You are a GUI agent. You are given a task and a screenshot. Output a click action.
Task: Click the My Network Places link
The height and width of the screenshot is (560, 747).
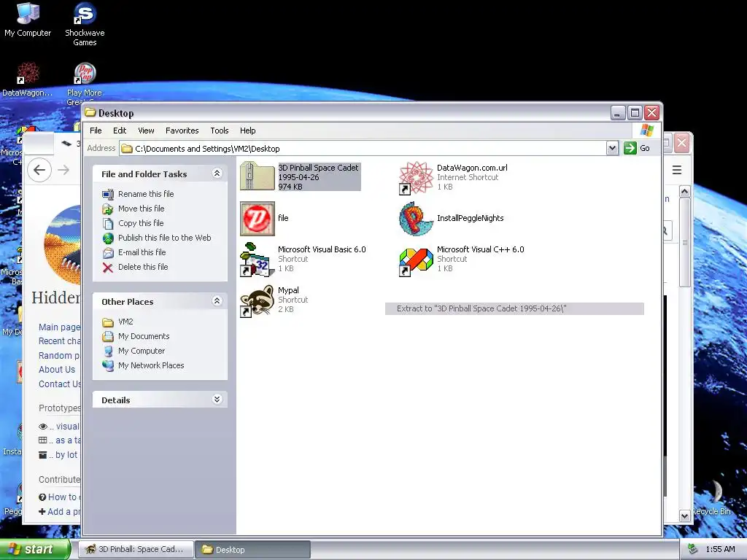pyautogui.click(x=151, y=365)
